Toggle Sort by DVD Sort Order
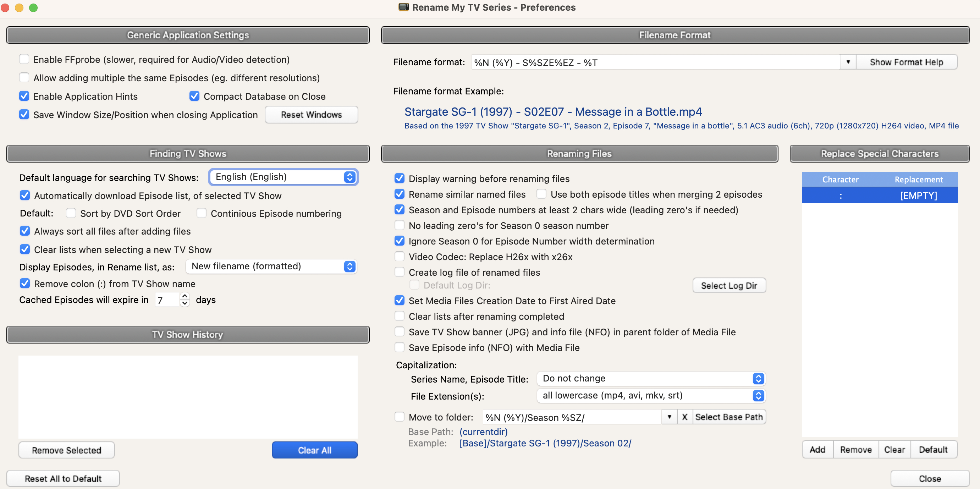 pyautogui.click(x=71, y=213)
